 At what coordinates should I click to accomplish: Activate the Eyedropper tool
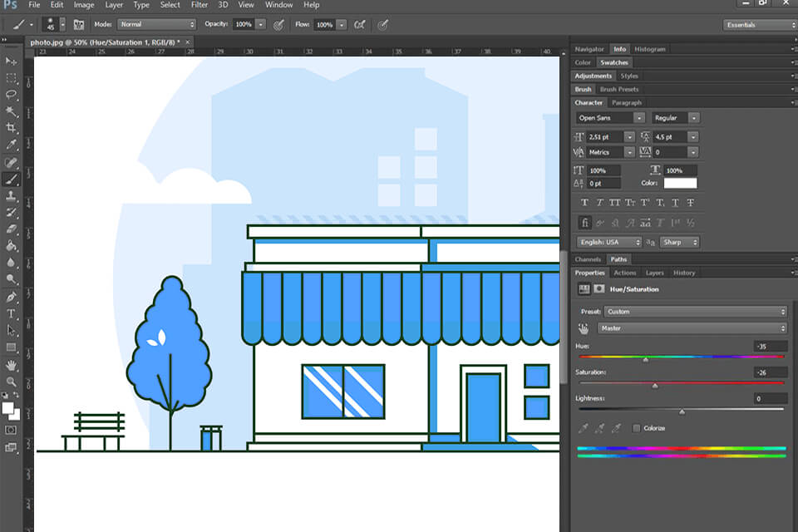click(x=12, y=145)
